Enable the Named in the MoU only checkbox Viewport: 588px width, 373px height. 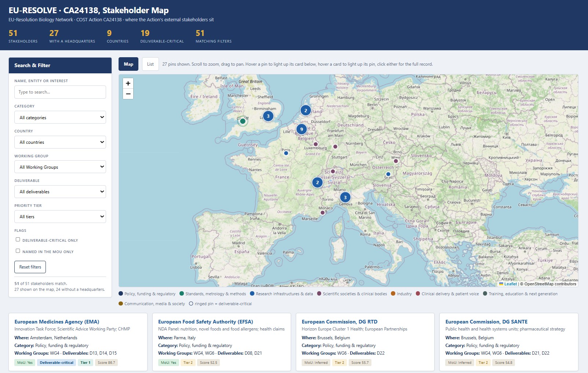[x=18, y=251]
